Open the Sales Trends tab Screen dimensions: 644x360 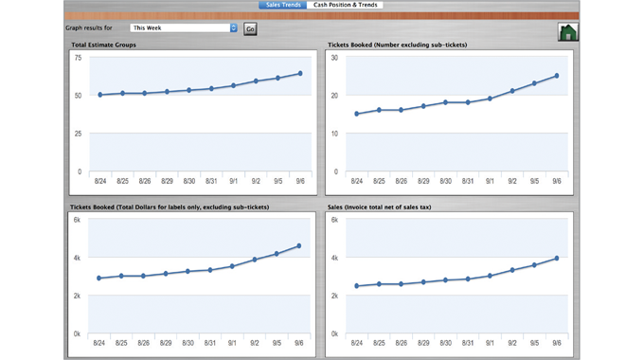click(x=283, y=5)
